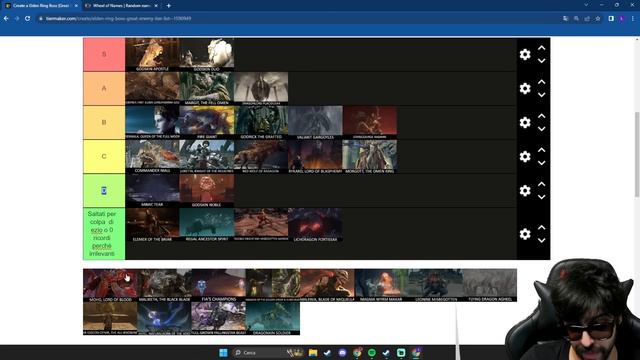Image resolution: width=640 pixels, height=360 pixels.
Task: Go back to previous page
Action: (6, 18)
